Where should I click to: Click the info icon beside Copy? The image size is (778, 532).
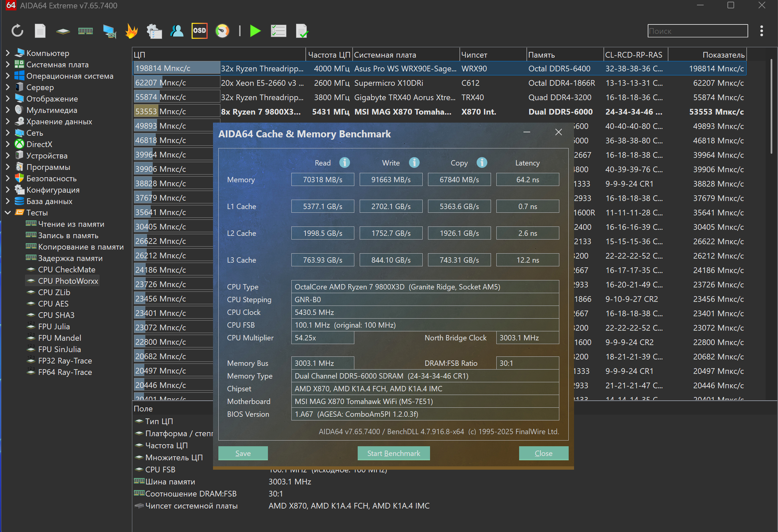pos(482,162)
